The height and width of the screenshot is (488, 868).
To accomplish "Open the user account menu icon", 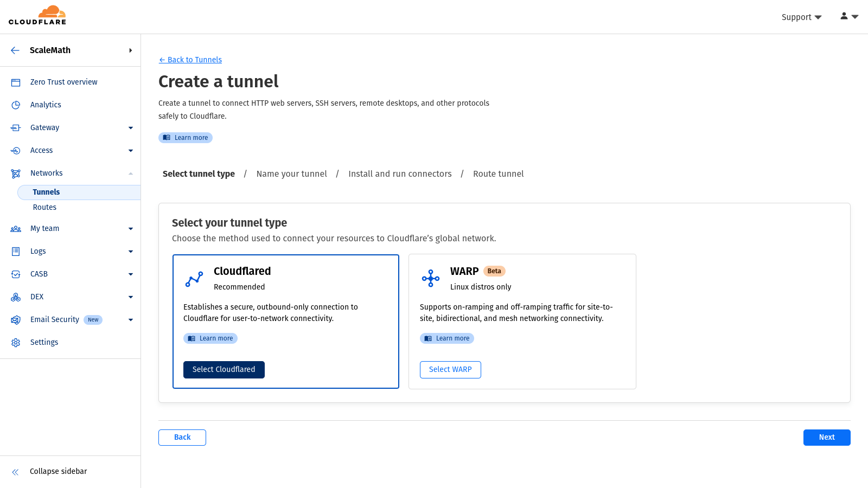I will pyautogui.click(x=848, y=16).
